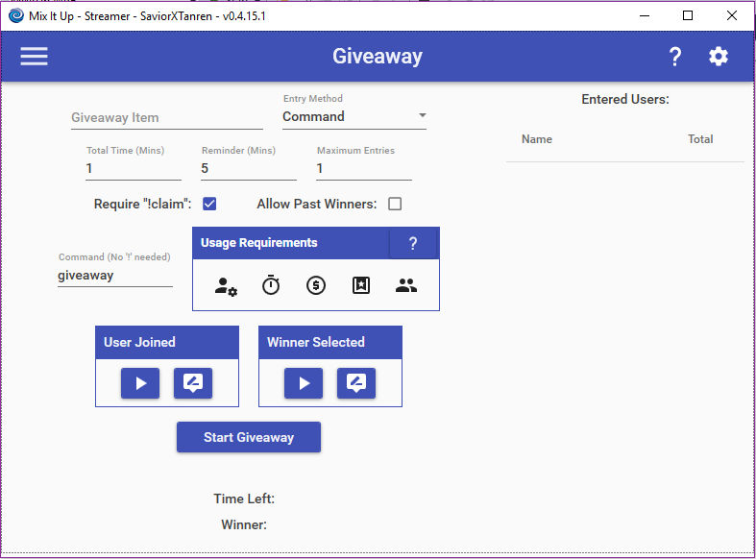Viewport: 756px width, 559px height.
Task: Click the Entered Users label
Action: pyautogui.click(x=625, y=99)
